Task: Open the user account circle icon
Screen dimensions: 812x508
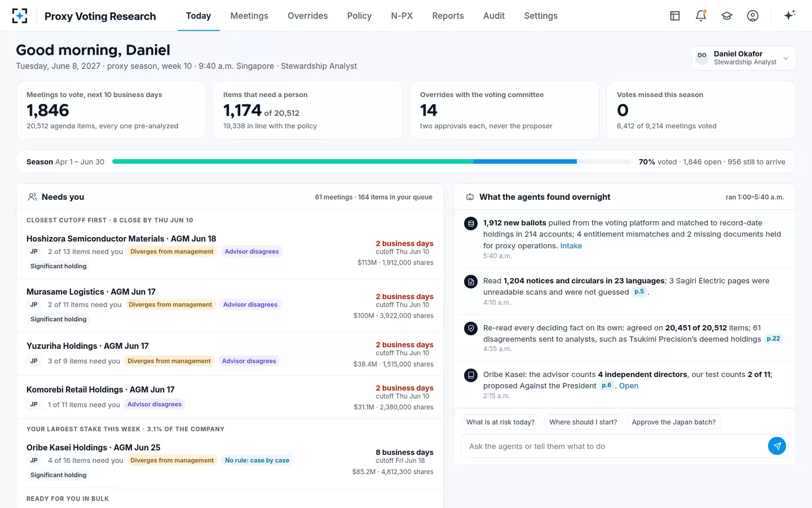Action: 753,16
